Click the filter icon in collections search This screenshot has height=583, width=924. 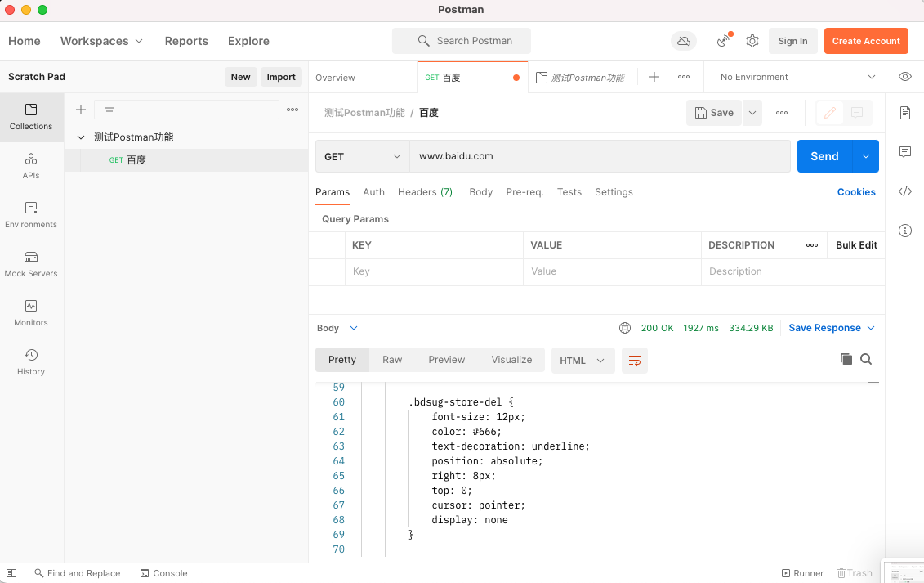(109, 110)
